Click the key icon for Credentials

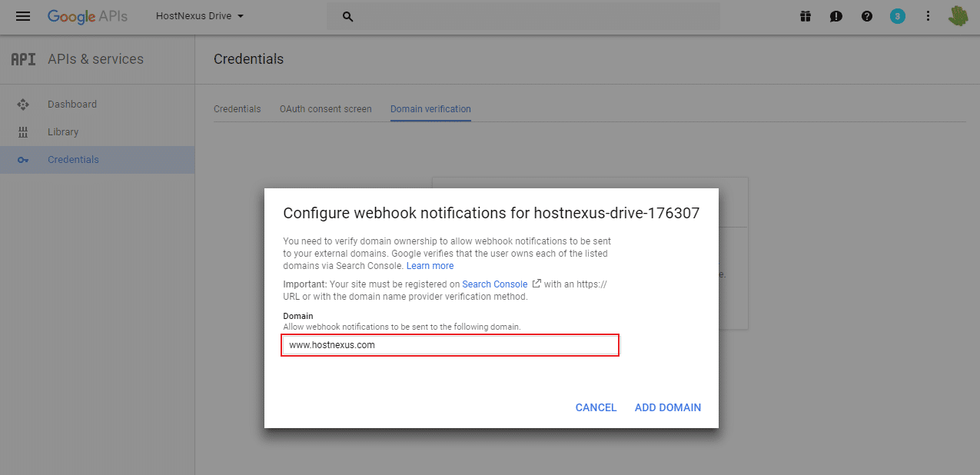click(x=23, y=160)
